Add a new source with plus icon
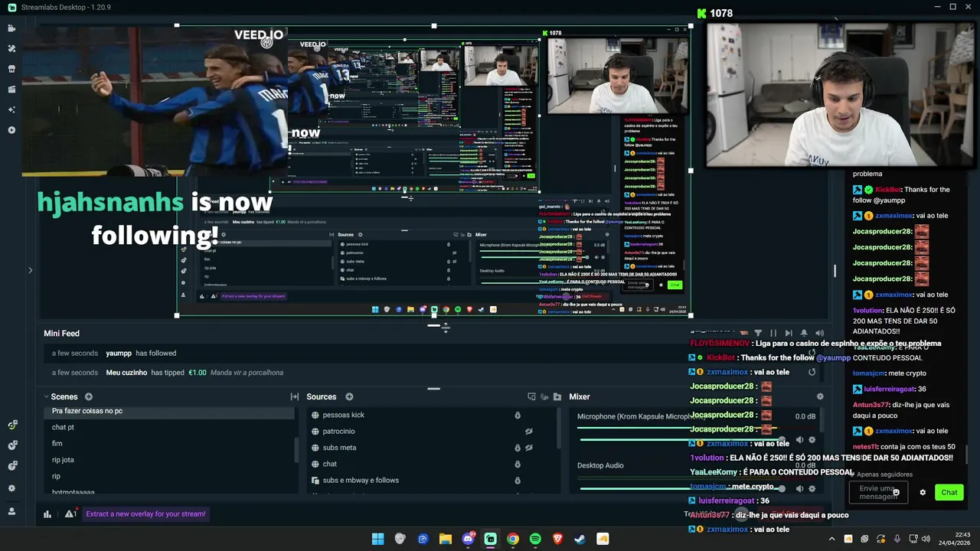This screenshot has height=551, width=980. (349, 396)
